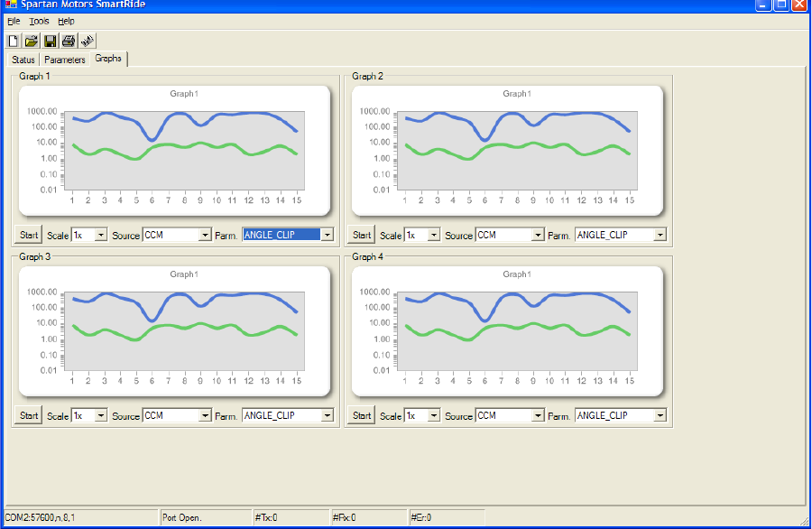
Task: Click the Graph 3 chart plot area
Action: pyautogui.click(x=184, y=331)
